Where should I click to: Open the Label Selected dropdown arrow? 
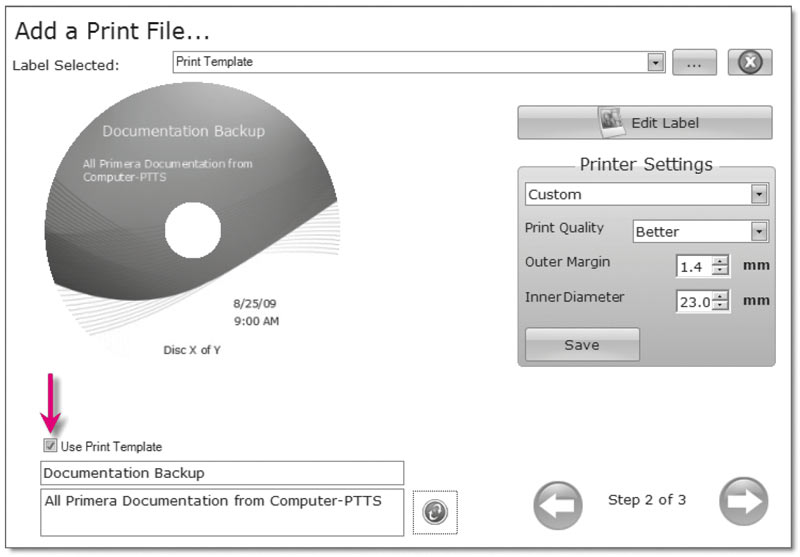coord(656,63)
